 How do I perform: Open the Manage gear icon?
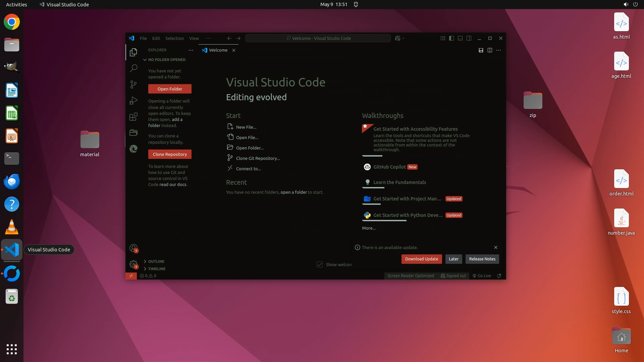133,264
